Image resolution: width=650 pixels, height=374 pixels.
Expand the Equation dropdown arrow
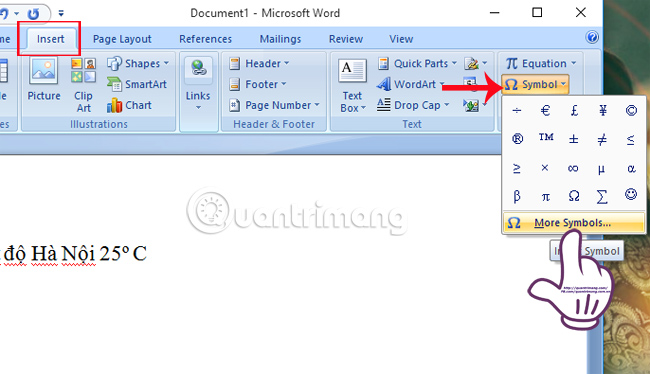pyautogui.click(x=574, y=63)
